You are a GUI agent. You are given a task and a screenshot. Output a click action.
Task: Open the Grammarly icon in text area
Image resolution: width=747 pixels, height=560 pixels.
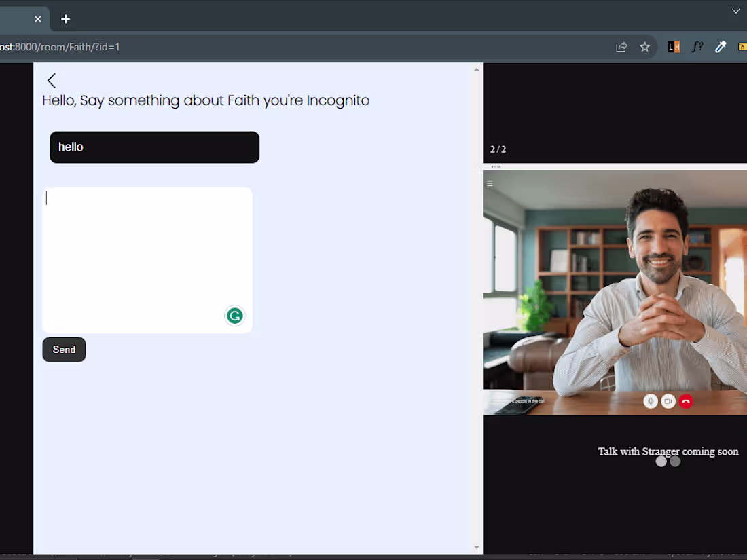pos(234,315)
